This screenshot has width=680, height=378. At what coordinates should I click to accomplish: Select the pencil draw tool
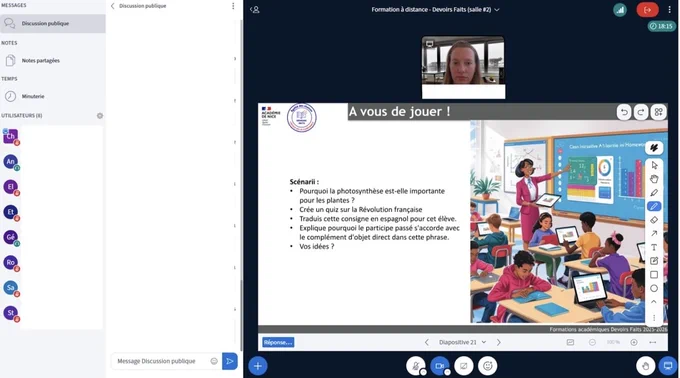coord(654,192)
